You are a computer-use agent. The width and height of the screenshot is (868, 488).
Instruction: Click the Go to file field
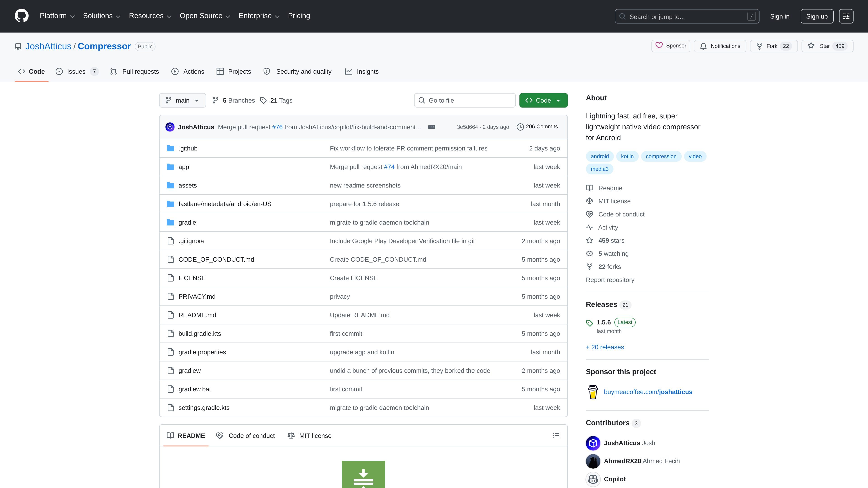click(x=465, y=100)
